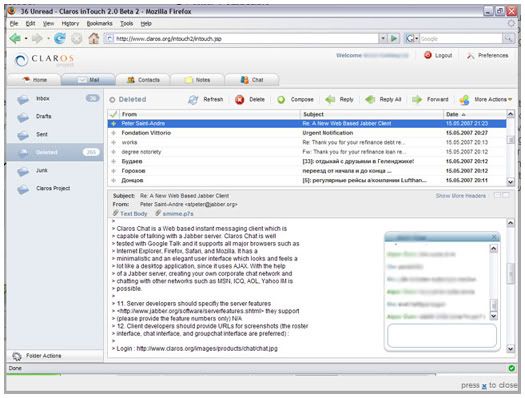Open the Drafts folder
Screen dimensions: 525x398
coord(44,116)
